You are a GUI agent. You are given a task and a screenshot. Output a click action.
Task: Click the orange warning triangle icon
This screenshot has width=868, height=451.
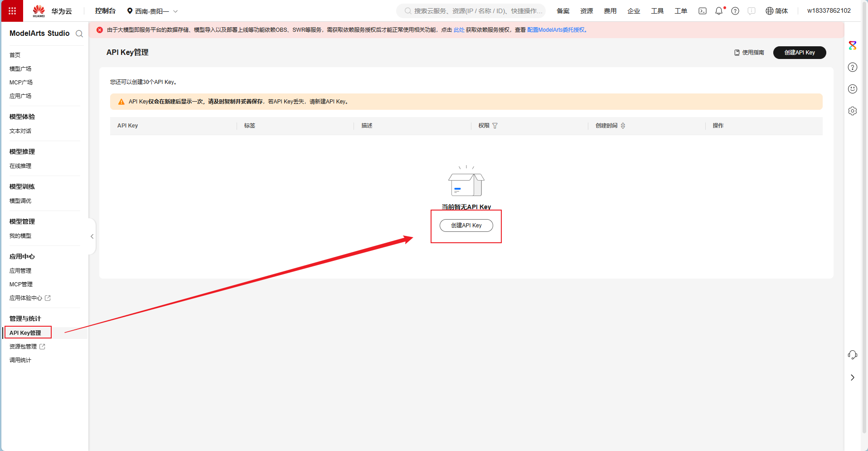coord(121,102)
